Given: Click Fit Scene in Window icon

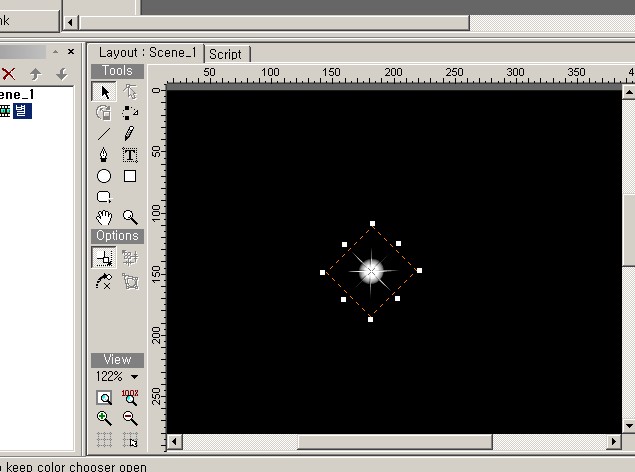Looking at the screenshot, I should pos(104,398).
